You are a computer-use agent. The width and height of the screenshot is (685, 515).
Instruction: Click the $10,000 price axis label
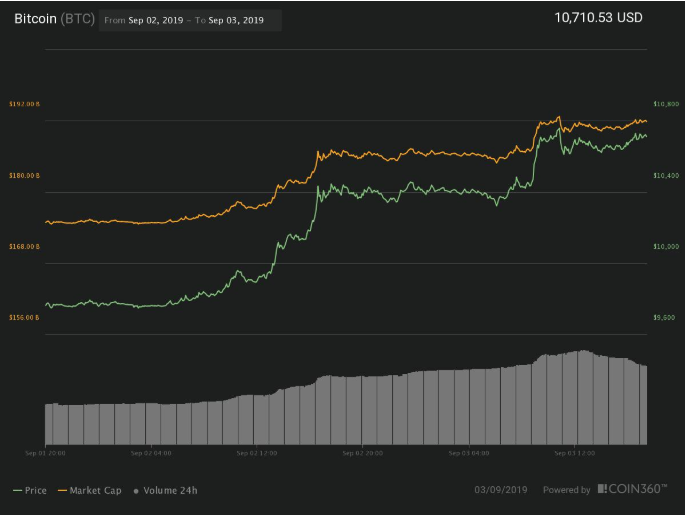click(x=666, y=246)
